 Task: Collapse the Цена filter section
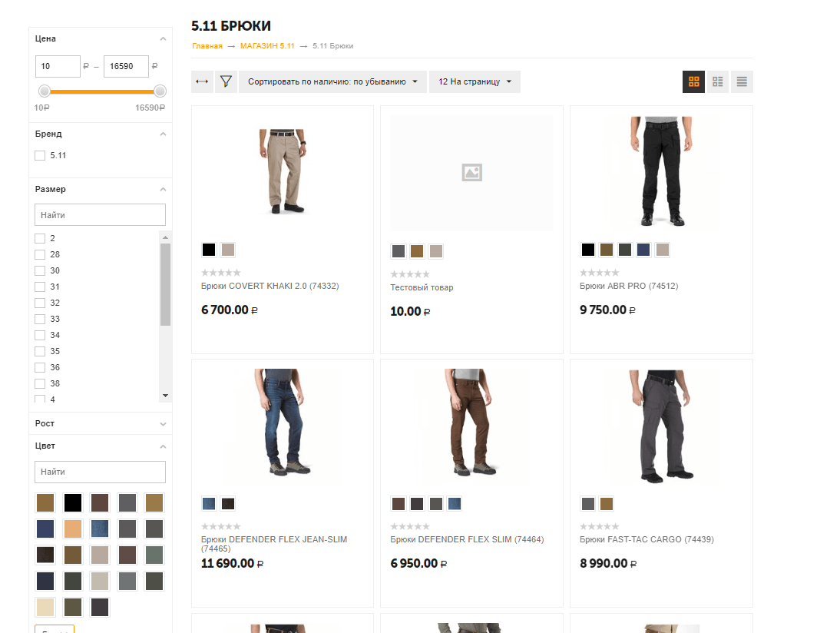click(163, 38)
